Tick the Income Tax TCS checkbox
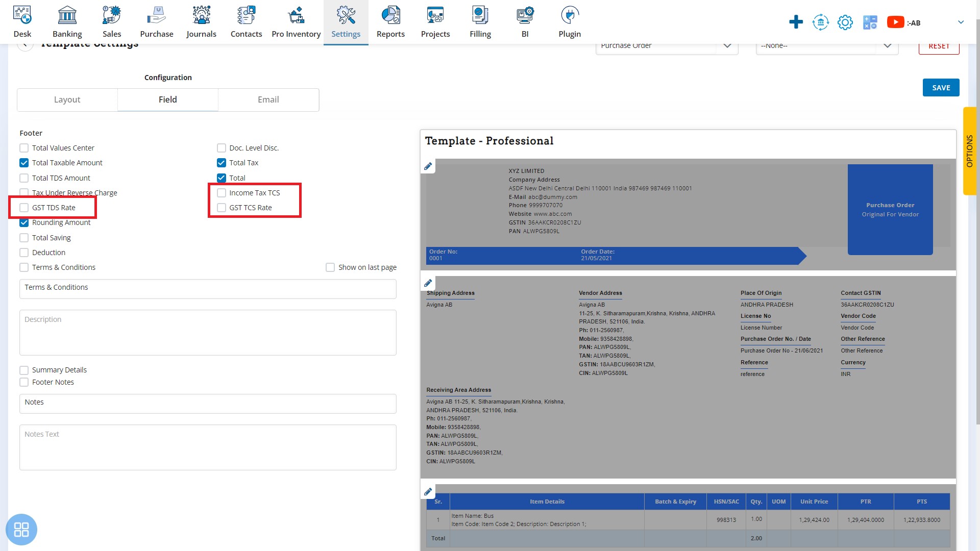 (x=222, y=193)
